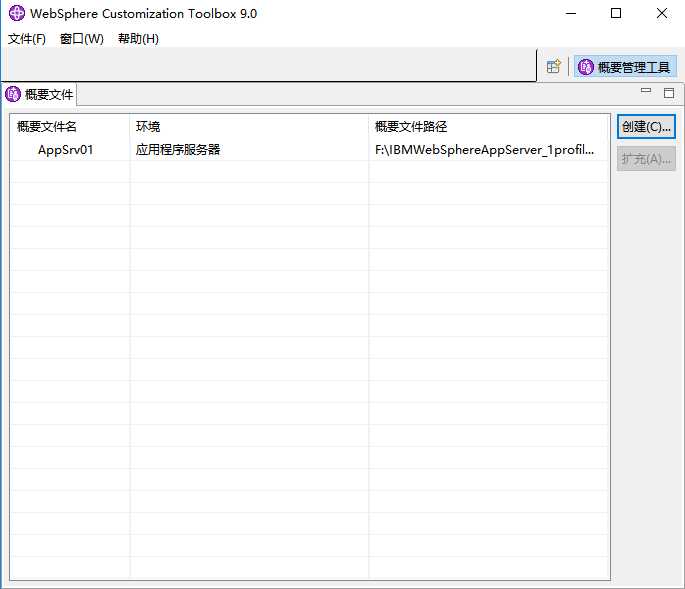The image size is (685, 589).
Task: Minimize the 概要文件 view panel
Action: tap(646, 91)
